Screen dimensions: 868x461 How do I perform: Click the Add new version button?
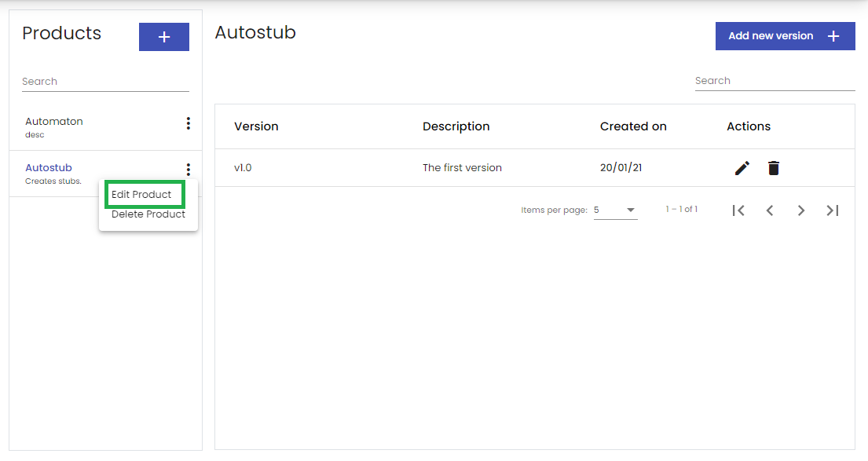tap(785, 36)
